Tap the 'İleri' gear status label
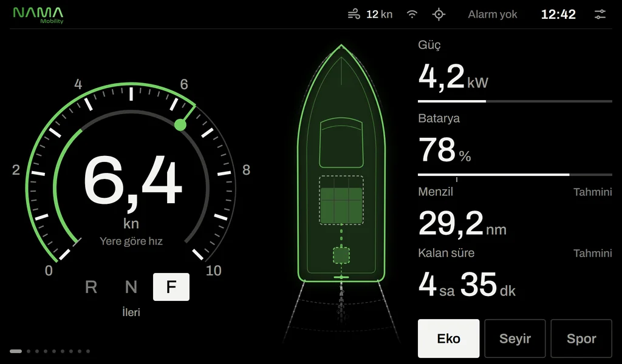Image resolution: width=622 pixels, height=364 pixels. [x=131, y=312]
